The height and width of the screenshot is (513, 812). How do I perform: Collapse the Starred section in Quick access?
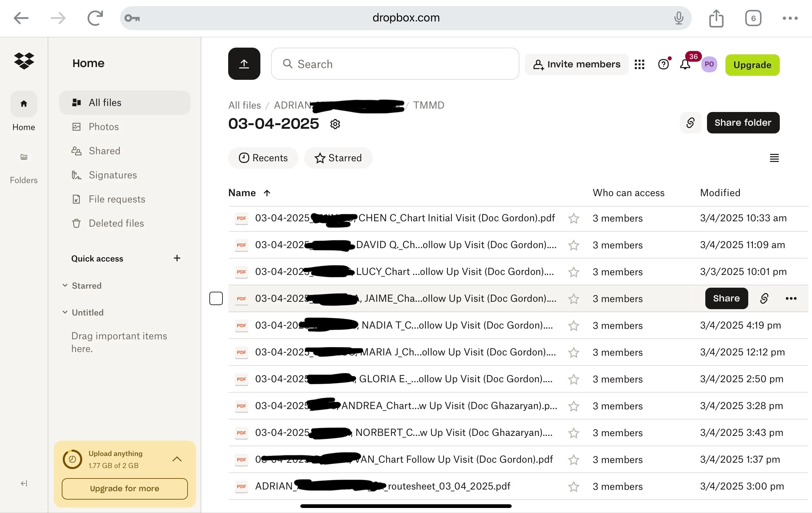click(65, 285)
